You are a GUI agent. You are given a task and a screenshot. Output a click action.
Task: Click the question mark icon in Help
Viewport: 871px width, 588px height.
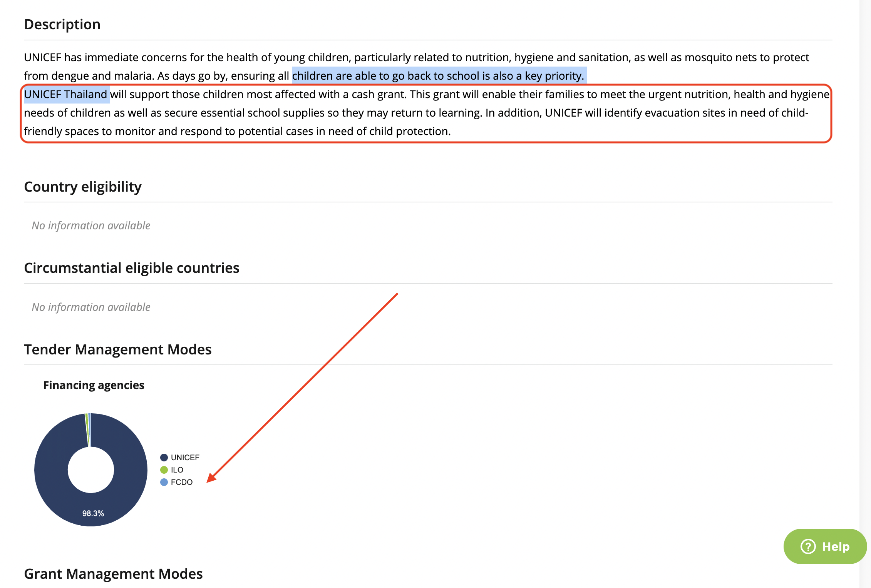[x=808, y=546]
